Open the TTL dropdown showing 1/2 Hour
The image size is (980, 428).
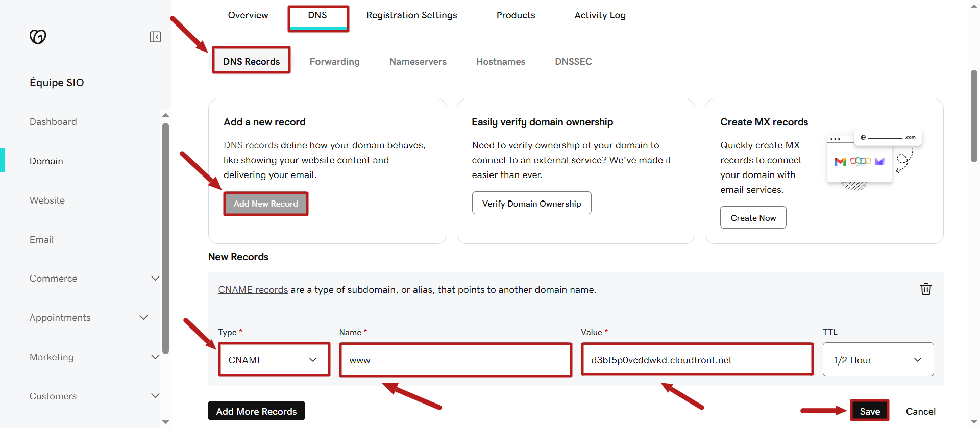(878, 360)
